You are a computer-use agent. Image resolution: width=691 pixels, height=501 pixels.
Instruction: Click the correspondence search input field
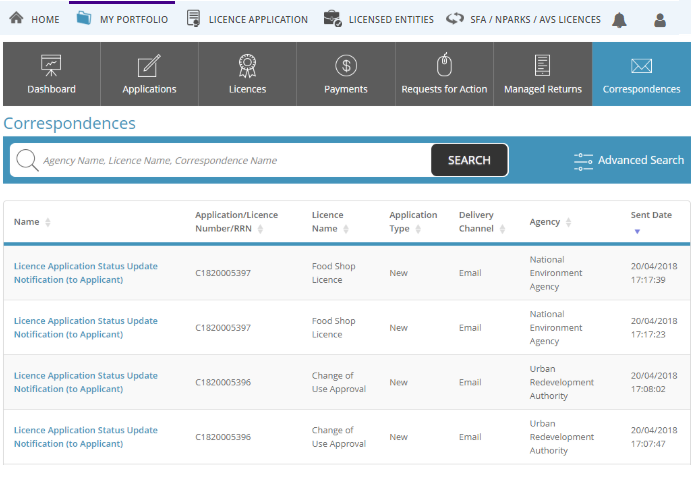232,160
